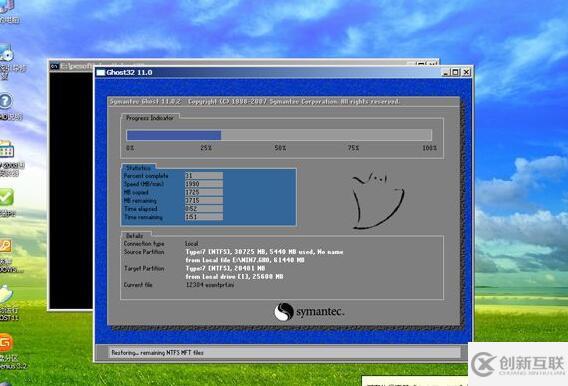The height and width of the screenshot is (386, 568).
Task: Click the Percent complete value 31
Action: click(x=204, y=176)
